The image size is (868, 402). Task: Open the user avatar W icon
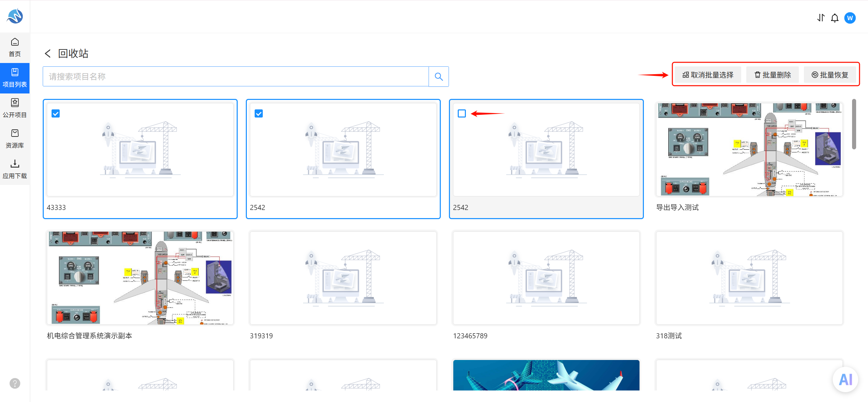coord(850,18)
